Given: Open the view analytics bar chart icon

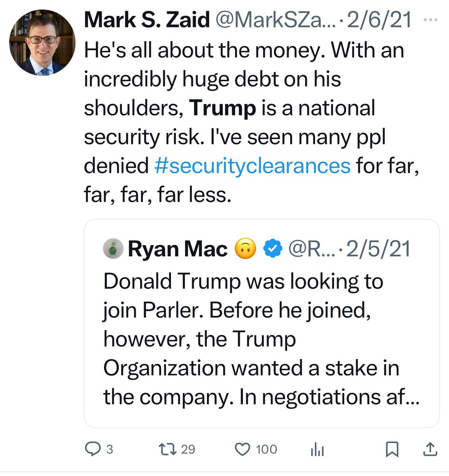Looking at the screenshot, I should (317, 450).
